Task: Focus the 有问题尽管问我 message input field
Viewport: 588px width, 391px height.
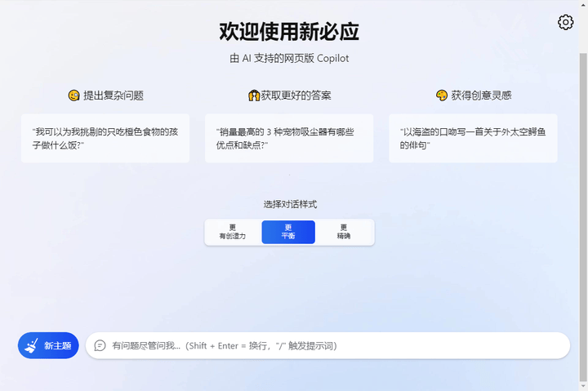Action: coord(327,345)
